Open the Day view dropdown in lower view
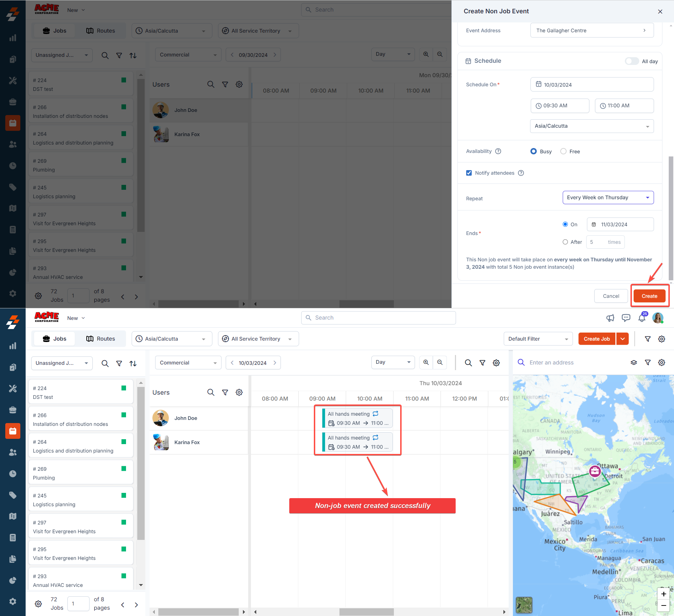The width and height of the screenshot is (674, 616). tap(393, 362)
